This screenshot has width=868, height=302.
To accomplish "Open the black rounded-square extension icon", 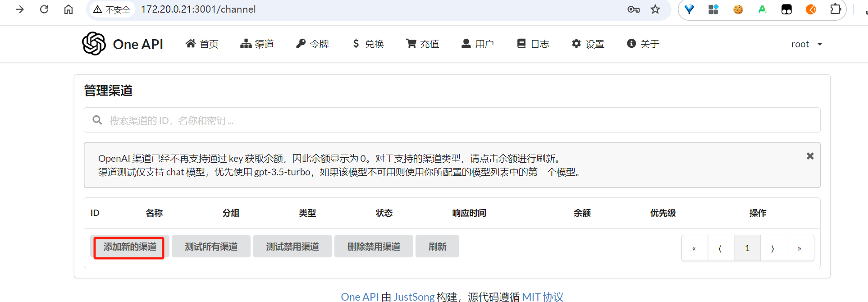I will [786, 9].
